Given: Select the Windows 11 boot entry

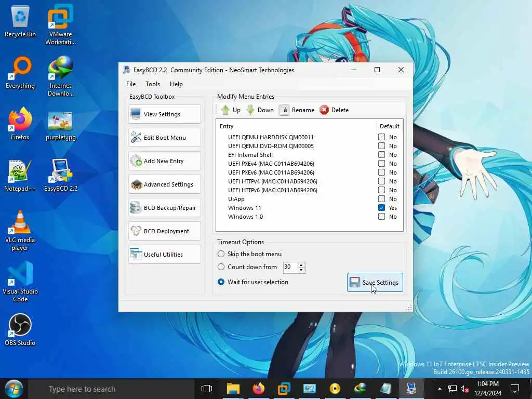Looking at the screenshot, I should pyautogui.click(x=244, y=208).
